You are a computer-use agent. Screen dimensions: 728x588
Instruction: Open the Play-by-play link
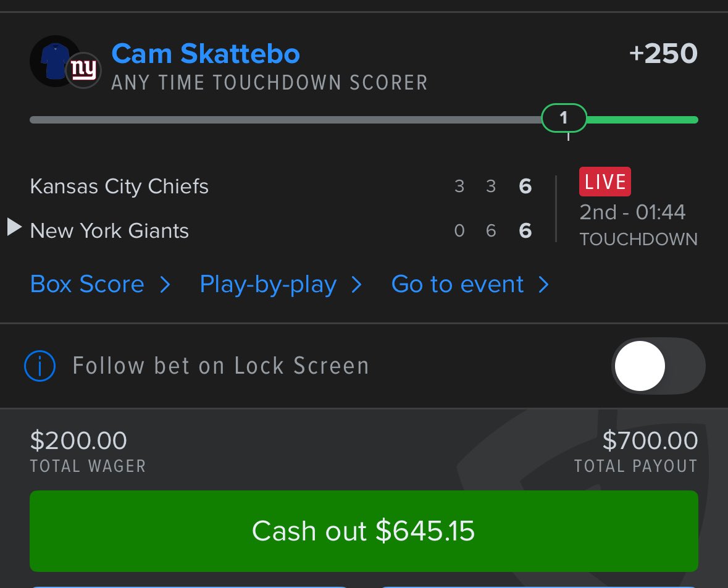[x=268, y=285]
